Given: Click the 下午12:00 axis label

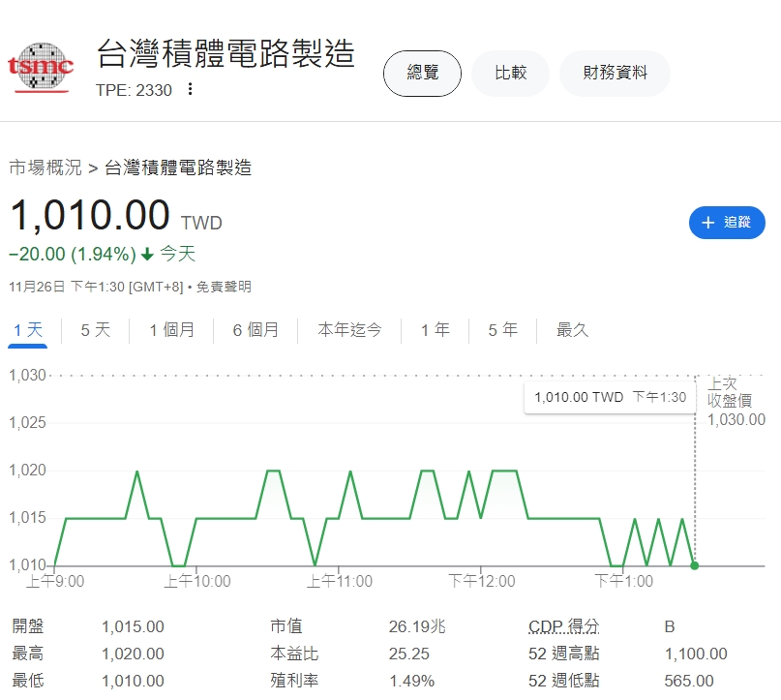Looking at the screenshot, I should [x=482, y=581].
